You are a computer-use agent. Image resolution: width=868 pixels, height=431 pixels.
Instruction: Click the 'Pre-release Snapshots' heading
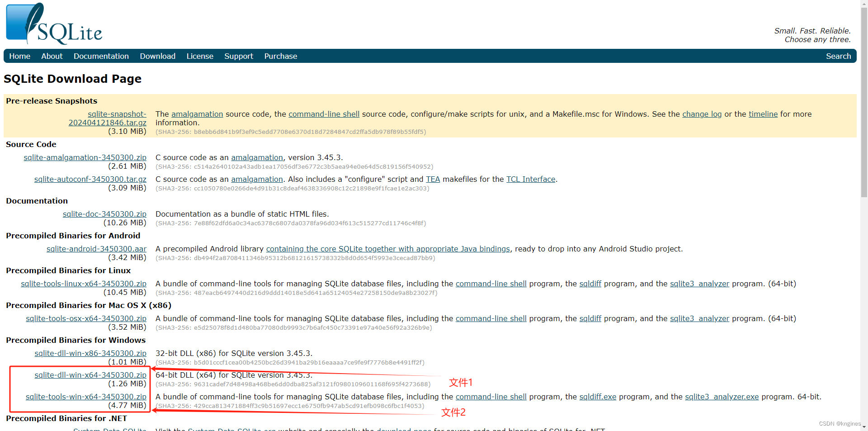coord(52,101)
